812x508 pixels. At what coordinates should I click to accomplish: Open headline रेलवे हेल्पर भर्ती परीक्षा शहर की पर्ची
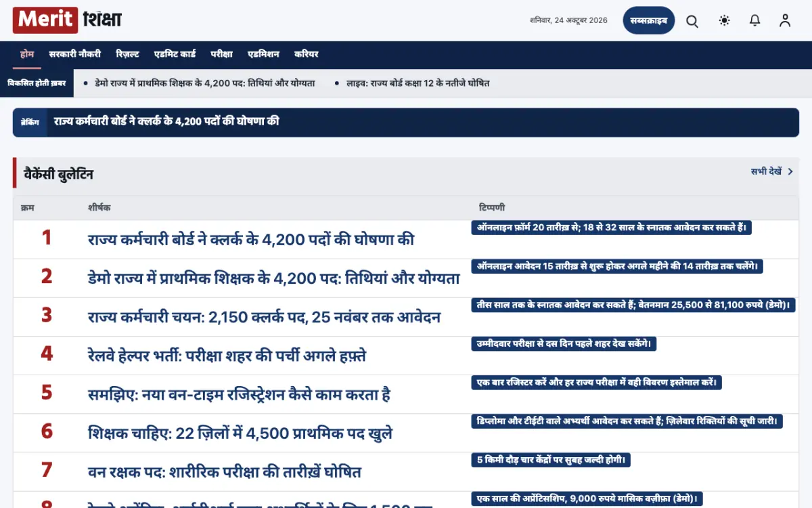point(227,356)
